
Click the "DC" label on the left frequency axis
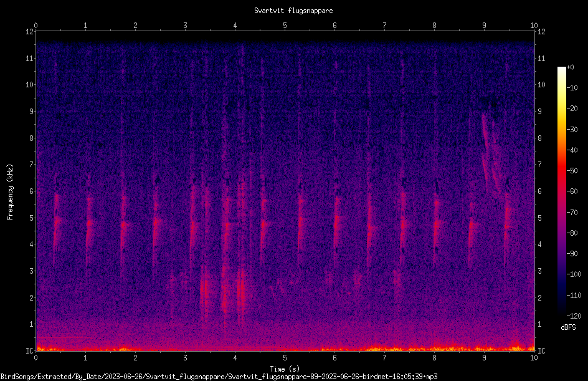point(29,351)
